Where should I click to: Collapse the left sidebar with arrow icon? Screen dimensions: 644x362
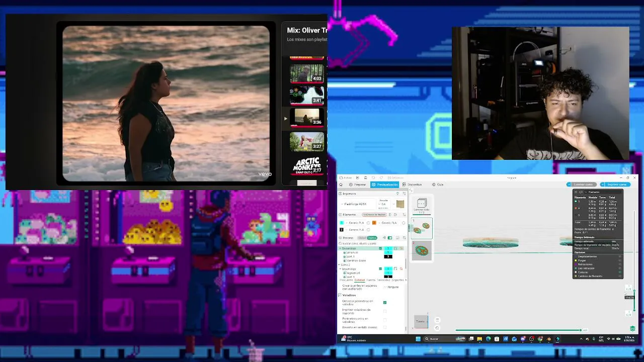(411, 191)
